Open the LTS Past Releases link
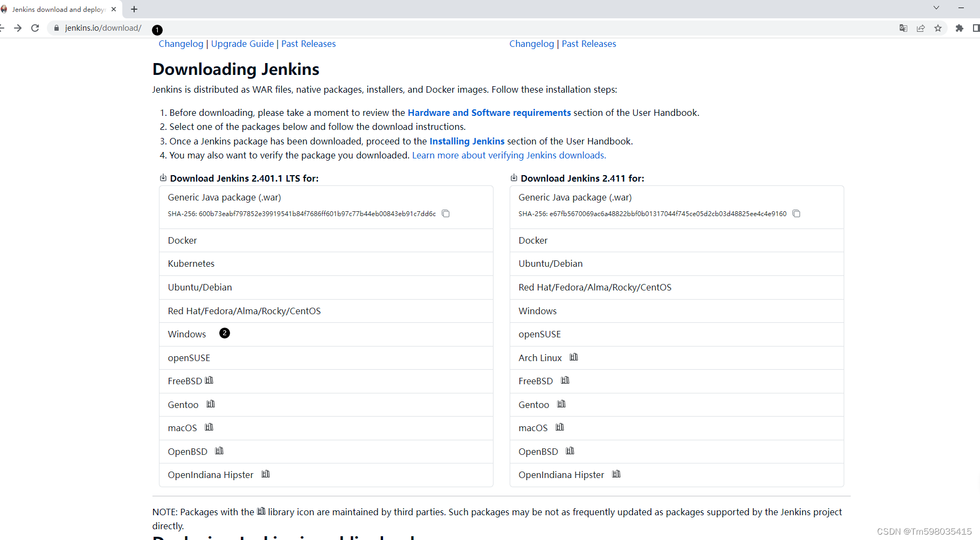Screen dimensions: 980x540 click(308, 44)
